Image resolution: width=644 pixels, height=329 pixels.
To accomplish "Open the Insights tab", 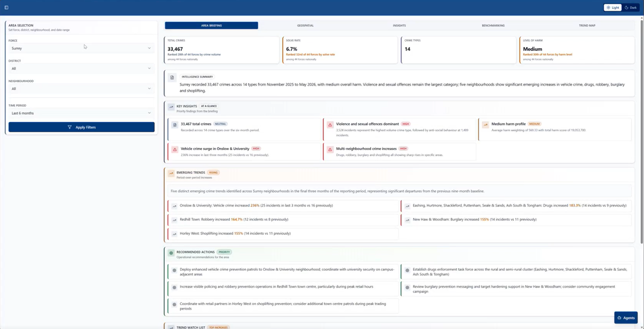I will coord(399,25).
